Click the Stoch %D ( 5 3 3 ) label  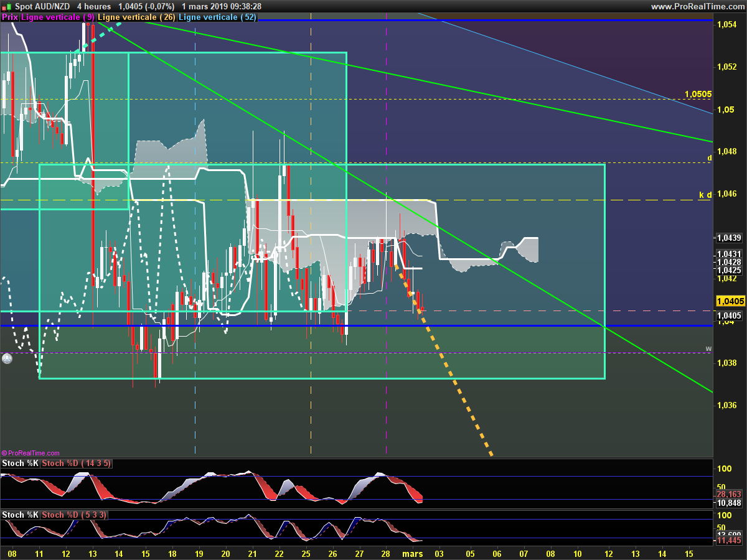pyautogui.click(x=74, y=515)
